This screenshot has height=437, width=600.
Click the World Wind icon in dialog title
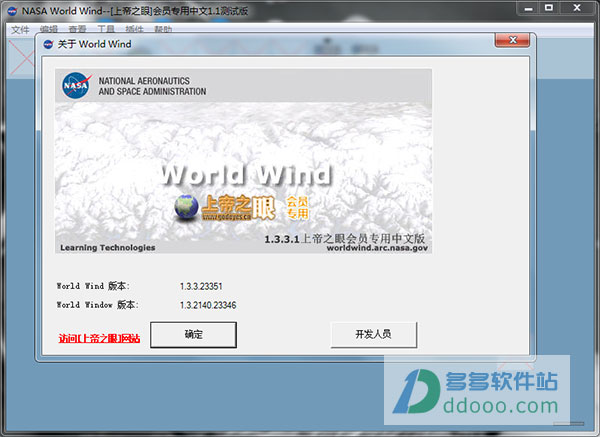tap(48, 44)
